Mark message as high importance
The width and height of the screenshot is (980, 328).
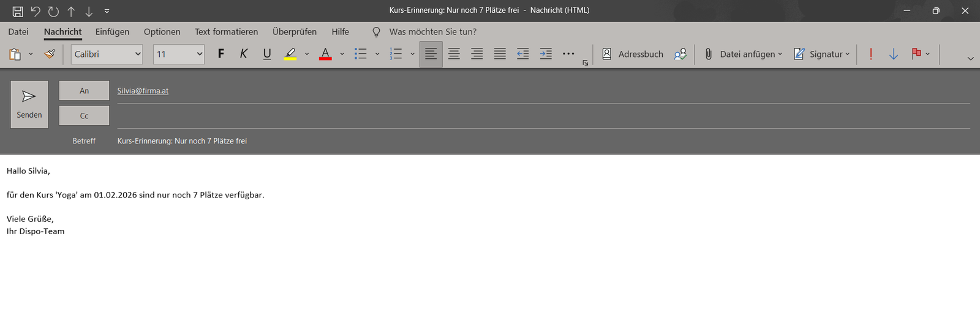point(870,54)
